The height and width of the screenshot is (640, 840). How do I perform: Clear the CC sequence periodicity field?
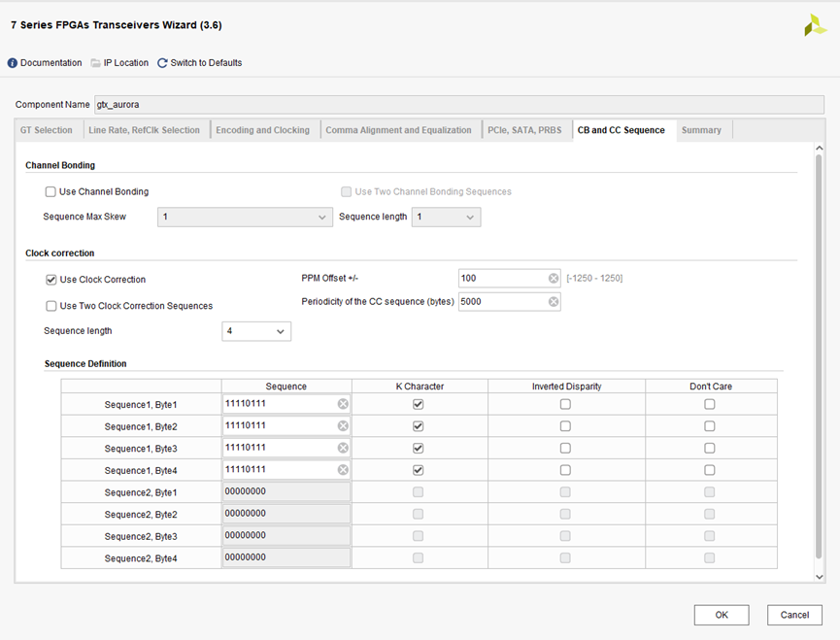554,302
